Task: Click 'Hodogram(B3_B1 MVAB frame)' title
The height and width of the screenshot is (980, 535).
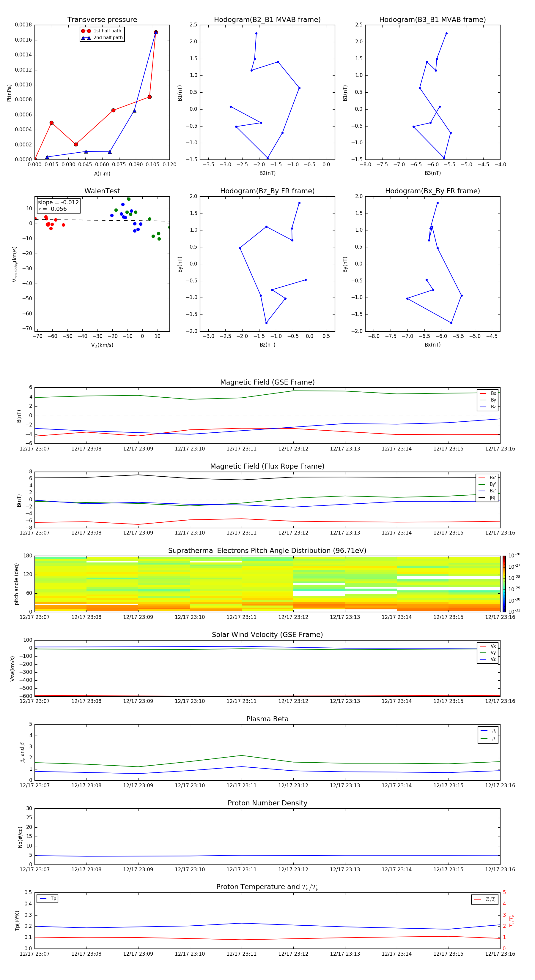Action: point(432,20)
